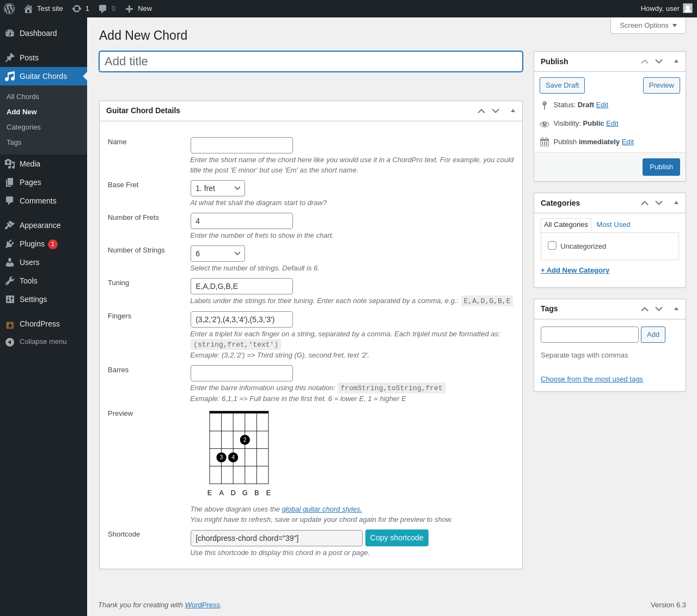Open Tags submenu under Guitar Chords
This screenshot has height=616, width=697.
click(x=14, y=142)
